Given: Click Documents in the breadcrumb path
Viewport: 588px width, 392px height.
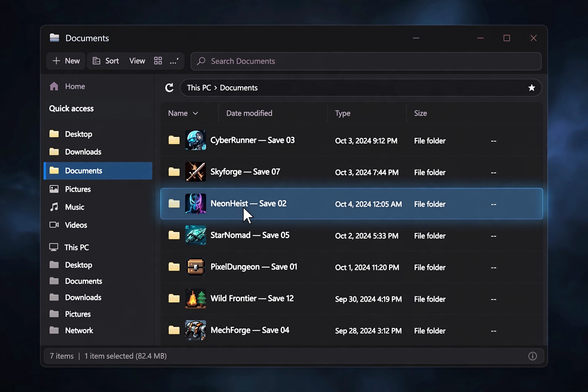Looking at the screenshot, I should click(239, 88).
